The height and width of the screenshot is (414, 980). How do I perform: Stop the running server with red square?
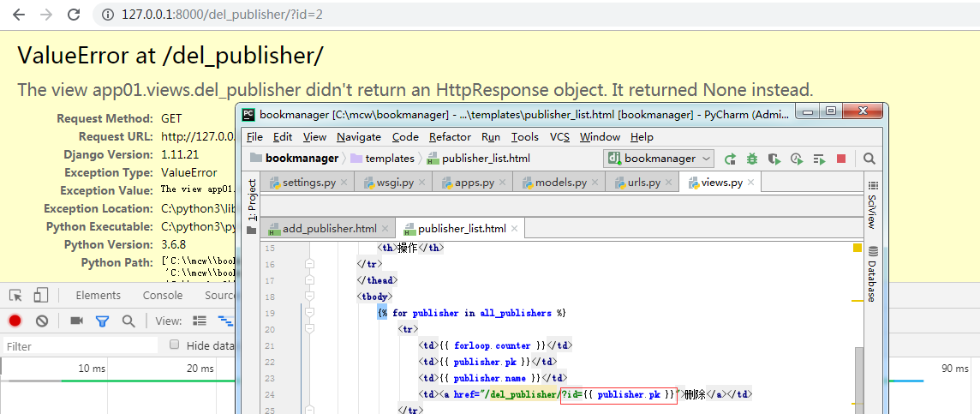(841, 159)
